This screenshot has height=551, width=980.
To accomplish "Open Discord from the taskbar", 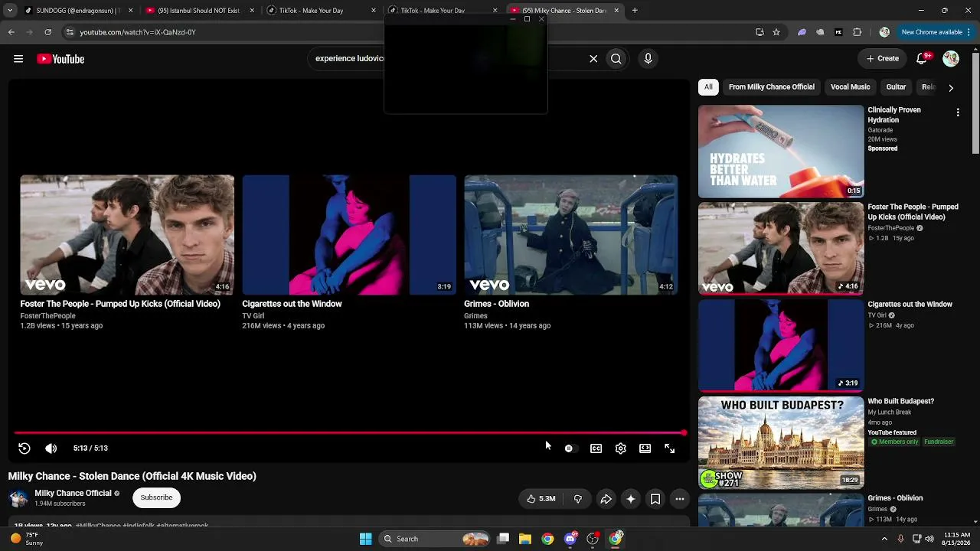I will [x=570, y=539].
